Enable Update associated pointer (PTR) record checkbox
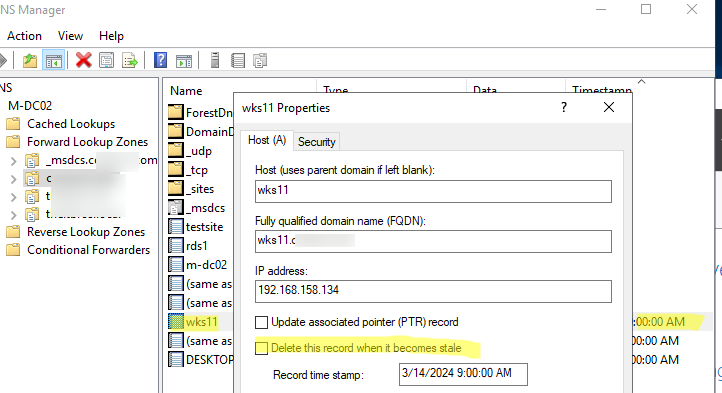722x393 pixels. click(x=262, y=322)
